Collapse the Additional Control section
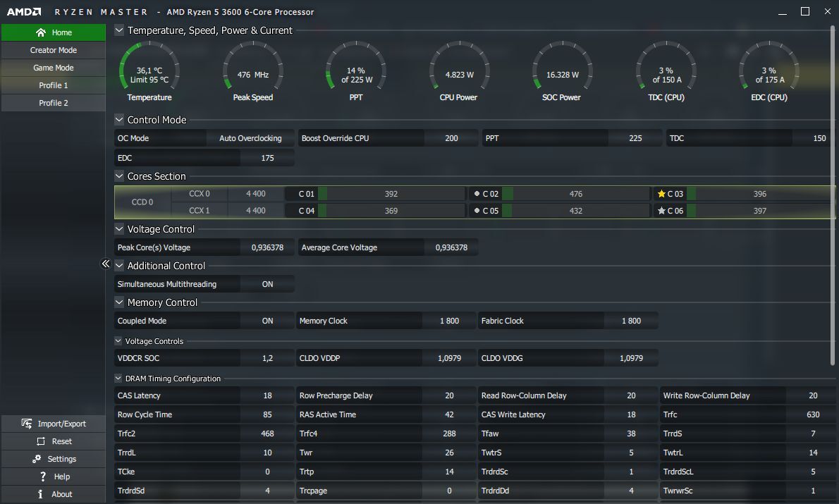The image size is (839, 504). click(x=119, y=265)
